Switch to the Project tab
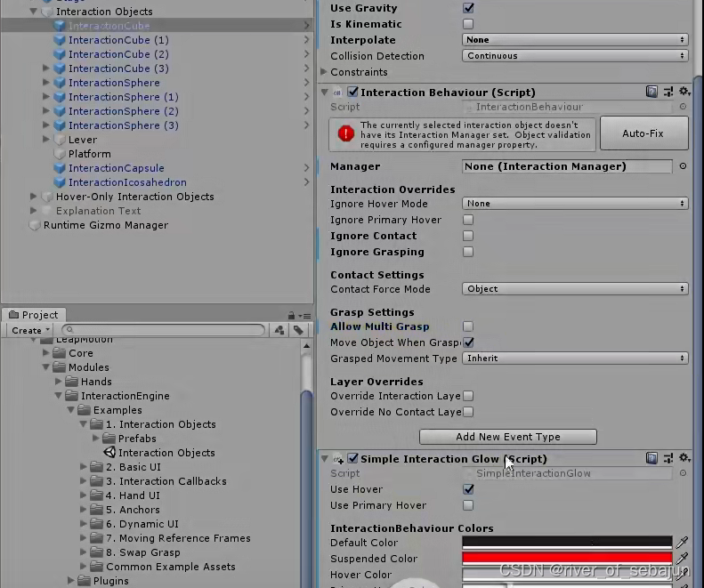The height and width of the screenshot is (588, 704). (x=34, y=315)
